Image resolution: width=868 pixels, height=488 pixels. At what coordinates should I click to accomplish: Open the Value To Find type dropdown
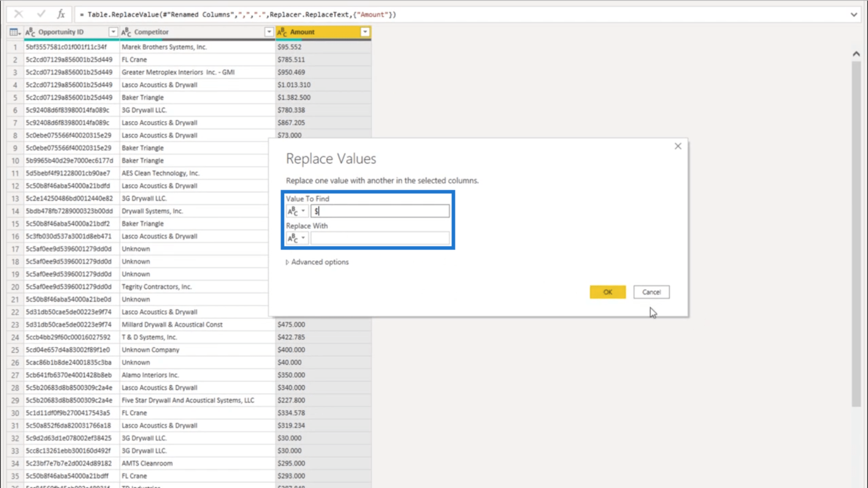[297, 211]
